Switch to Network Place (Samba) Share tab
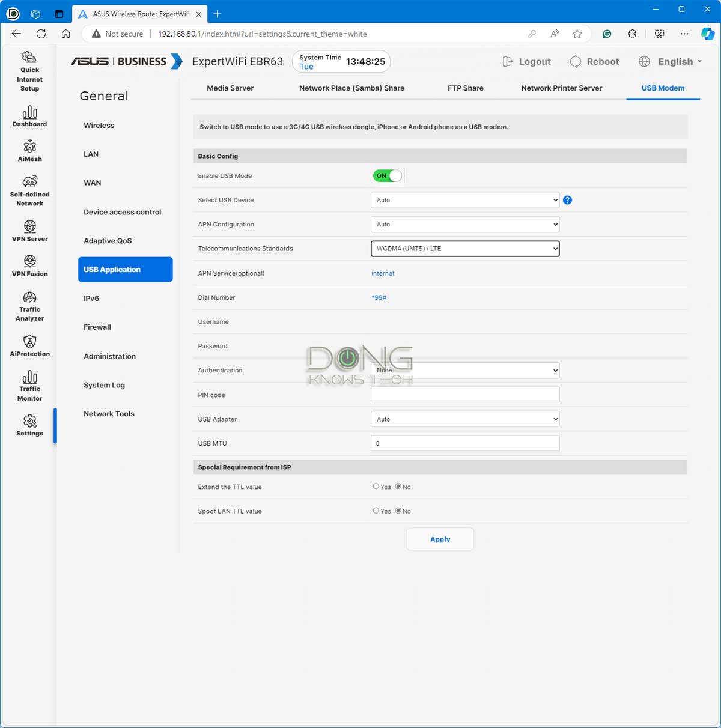 tap(351, 88)
